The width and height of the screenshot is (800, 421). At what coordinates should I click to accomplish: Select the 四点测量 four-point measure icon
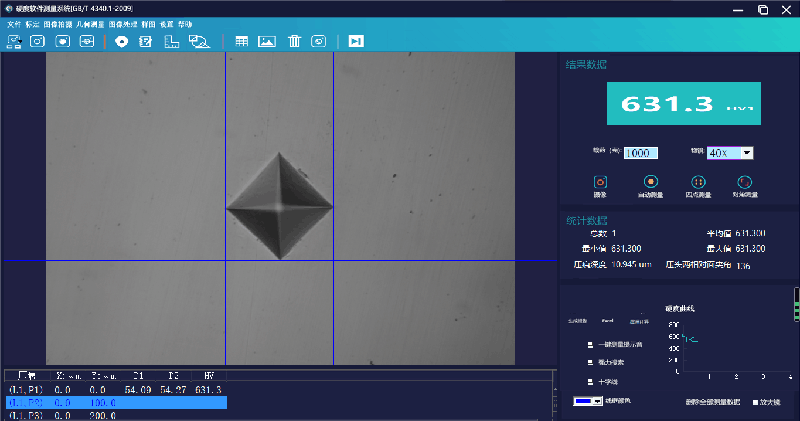tap(699, 182)
